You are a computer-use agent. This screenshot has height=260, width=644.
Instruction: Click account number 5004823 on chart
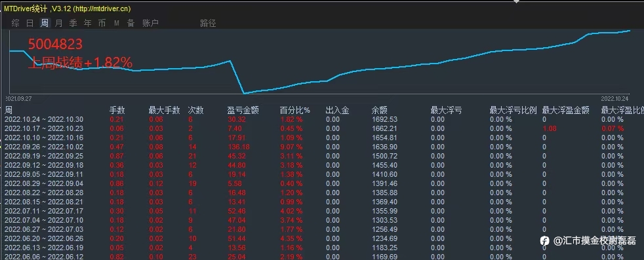55,44
